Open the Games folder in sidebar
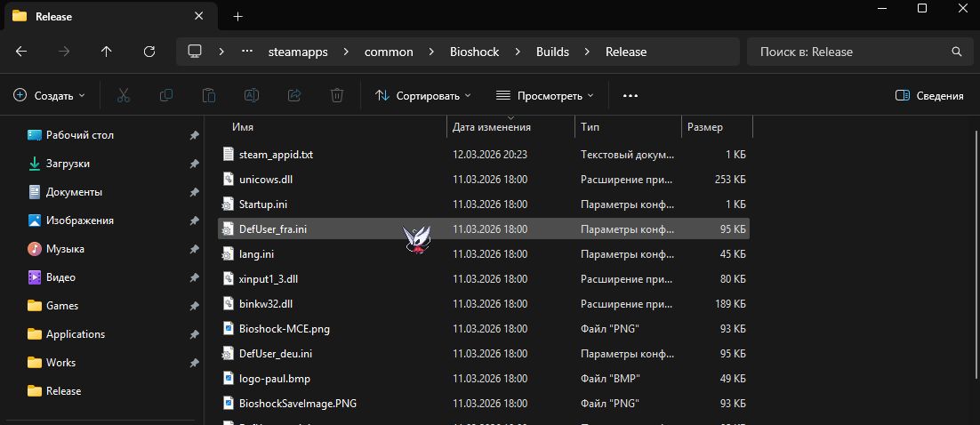The width and height of the screenshot is (980, 425). pyautogui.click(x=62, y=306)
